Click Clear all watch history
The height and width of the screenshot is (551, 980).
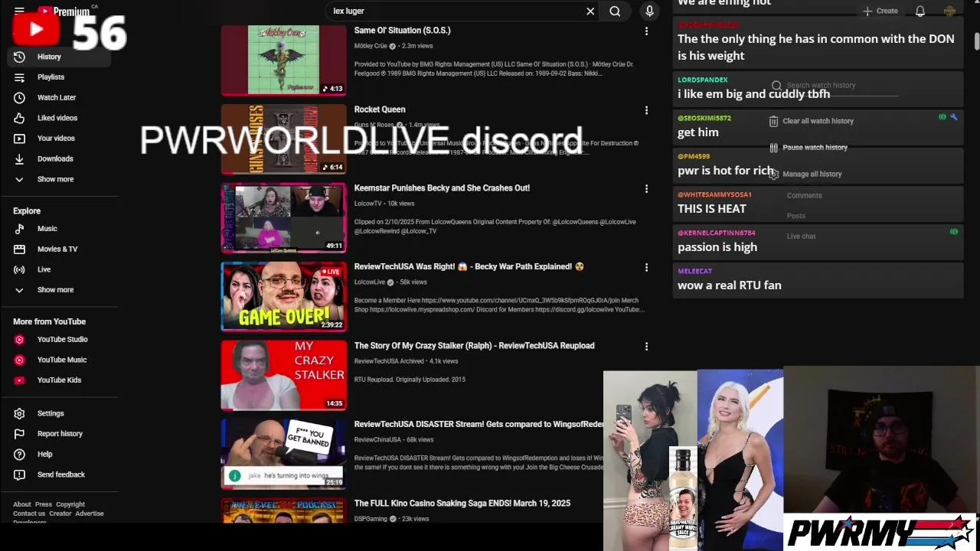(x=812, y=121)
